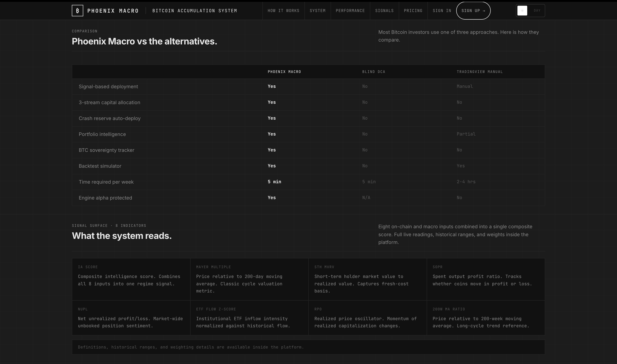
Task: Select the Phoenix Macro column header
Action: click(284, 72)
